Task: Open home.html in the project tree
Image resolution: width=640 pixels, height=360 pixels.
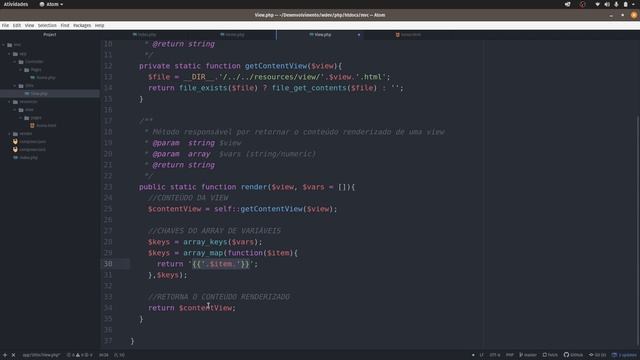Action: click(x=46, y=126)
